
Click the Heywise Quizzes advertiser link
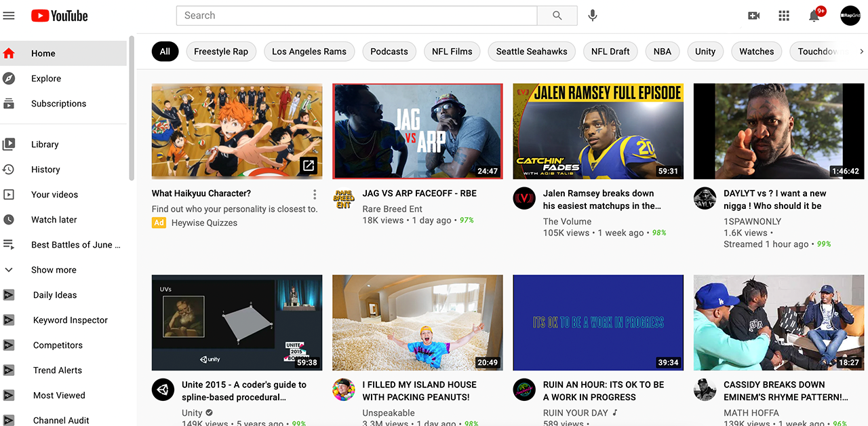pyautogui.click(x=204, y=222)
